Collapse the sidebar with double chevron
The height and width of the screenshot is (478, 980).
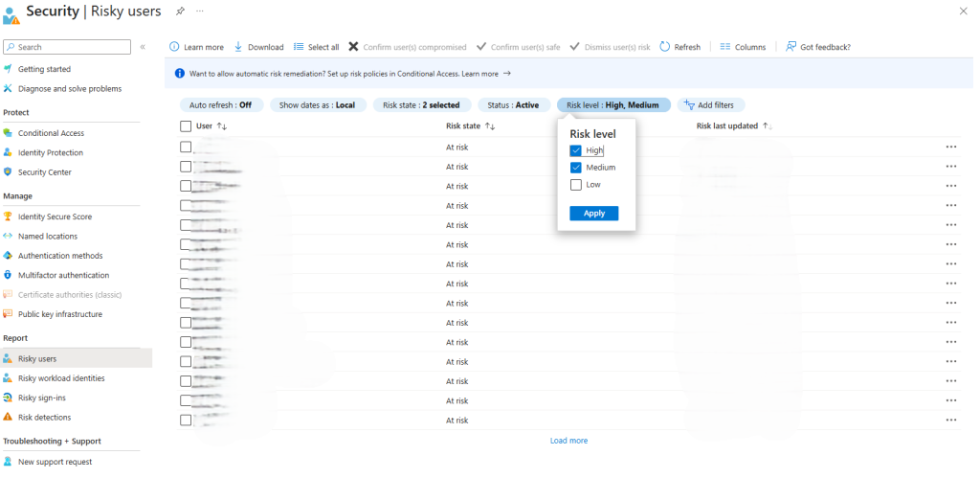click(x=143, y=47)
